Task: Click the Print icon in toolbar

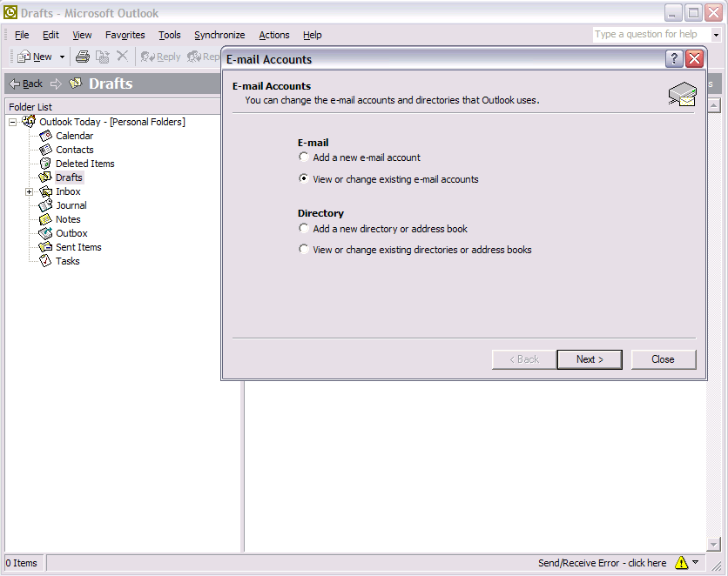Action: pyautogui.click(x=83, y=57)
